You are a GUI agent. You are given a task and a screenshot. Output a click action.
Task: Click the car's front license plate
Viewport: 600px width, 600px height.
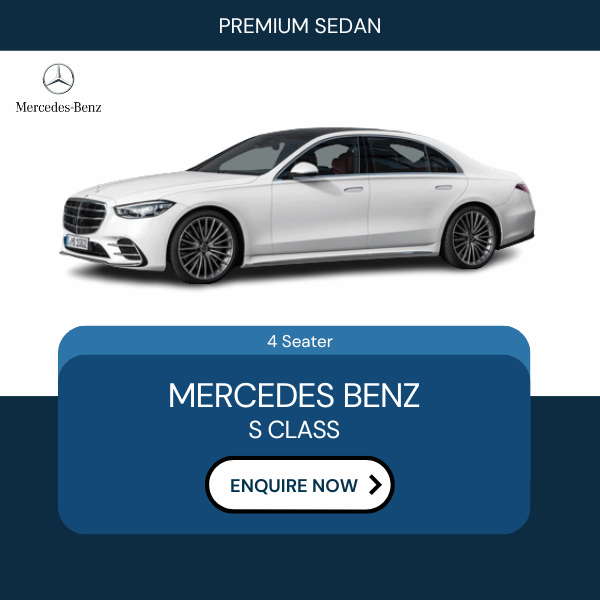[77, 242]
